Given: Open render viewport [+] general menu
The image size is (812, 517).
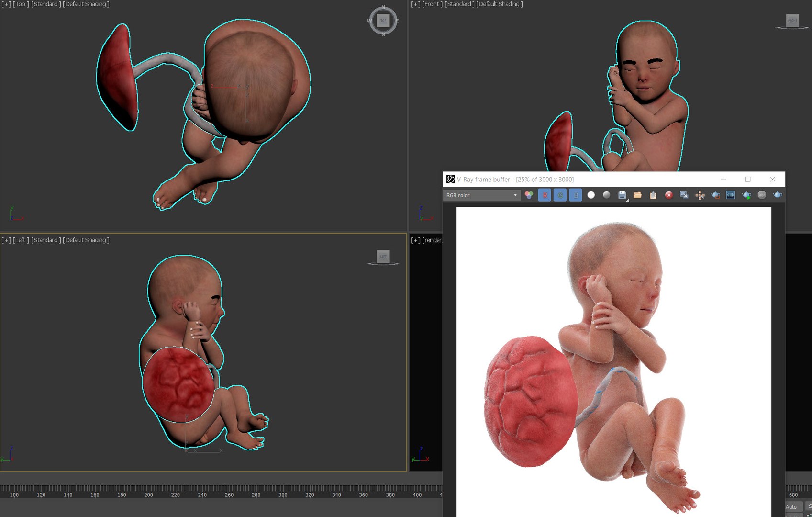Looking at the screenshot, I should [x=415, y=240].
